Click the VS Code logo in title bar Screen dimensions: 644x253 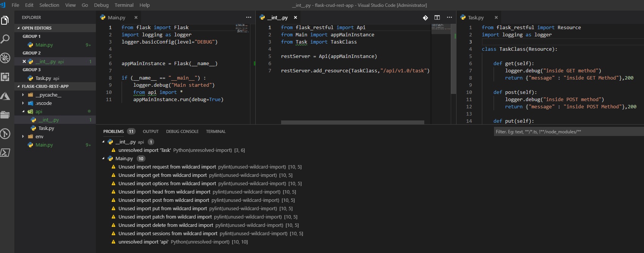[3, 5]
